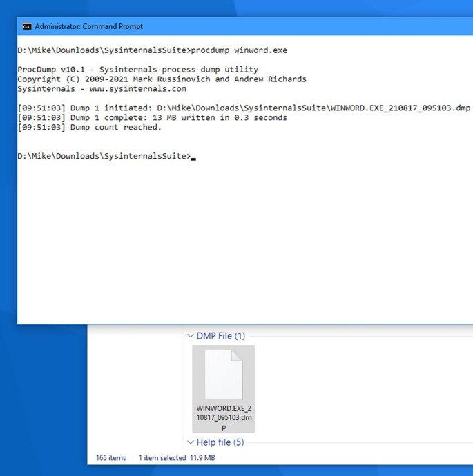Image resolution: width=473 pixels, height=476 pixels.
Task: Click the '165 items' status bar text
Action: (112, 458)
